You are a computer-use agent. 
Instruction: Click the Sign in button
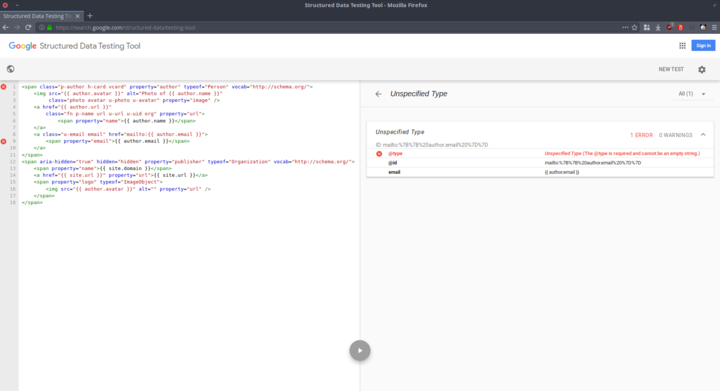pos(703,46)
